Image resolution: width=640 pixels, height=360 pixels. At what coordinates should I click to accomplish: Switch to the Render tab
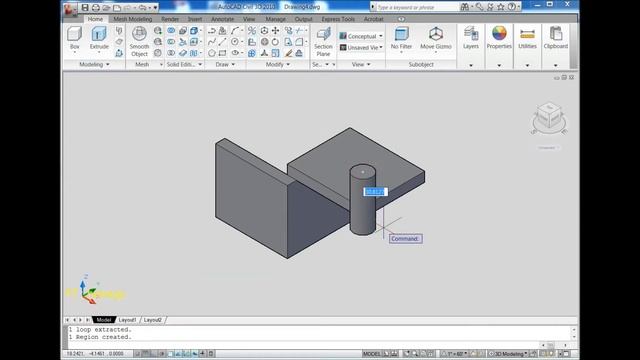[x=170, y=19]
